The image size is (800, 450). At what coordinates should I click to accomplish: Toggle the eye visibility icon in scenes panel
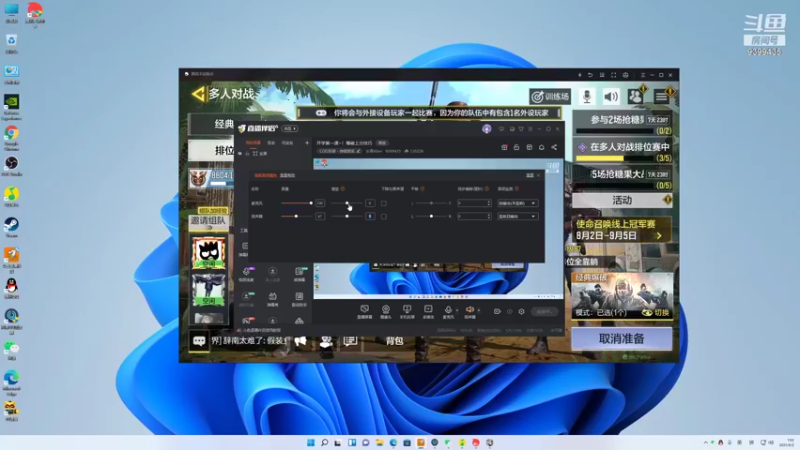coord(240,154)
